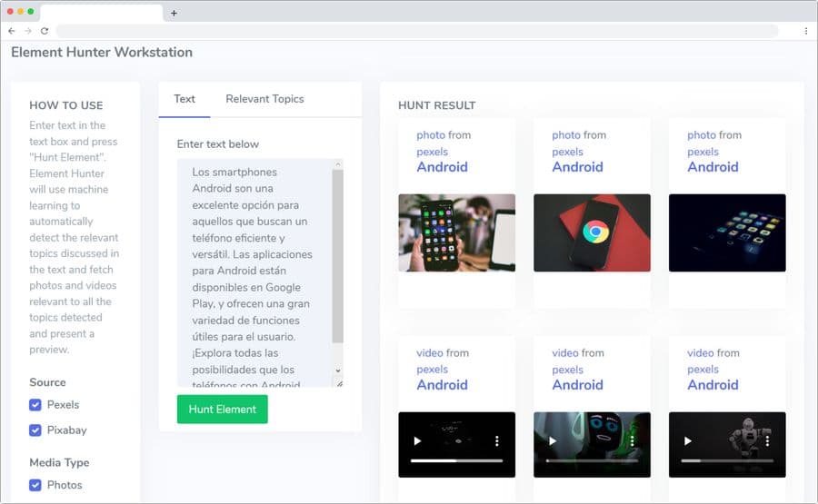Click the text area scroll up arrow
Viewport: 818px width, 504px height.
click(338, 164)
